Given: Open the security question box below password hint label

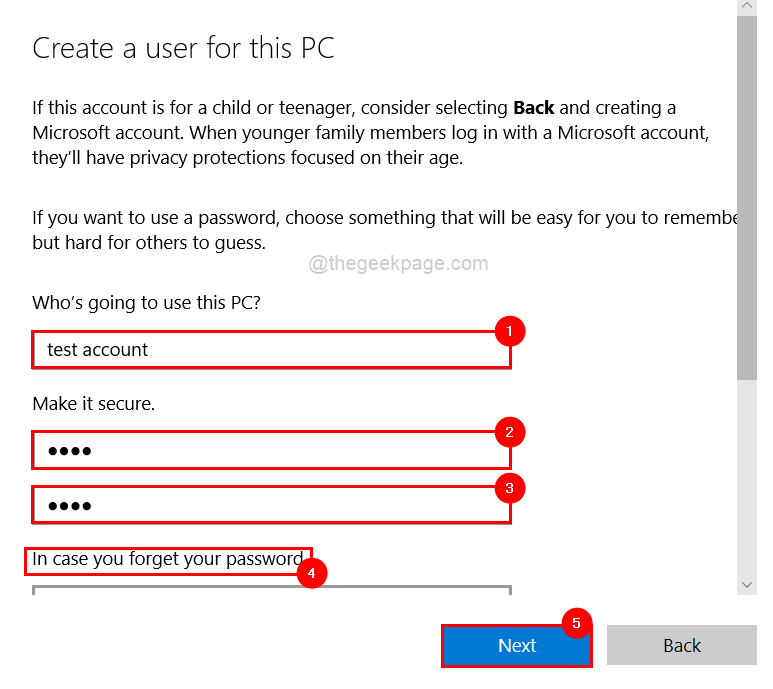Looking at the screenshot, I should pos(270,590).
